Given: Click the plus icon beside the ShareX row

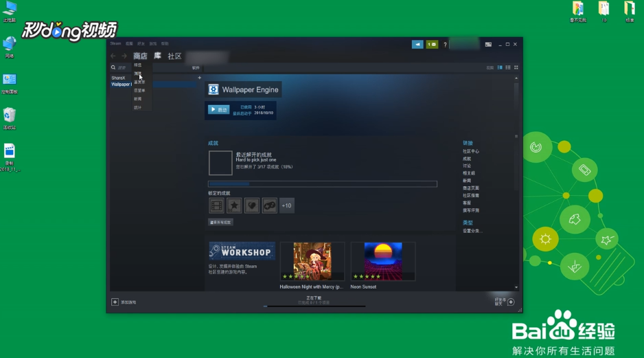Looking at the screenshot, I should [x=200, y=78].
